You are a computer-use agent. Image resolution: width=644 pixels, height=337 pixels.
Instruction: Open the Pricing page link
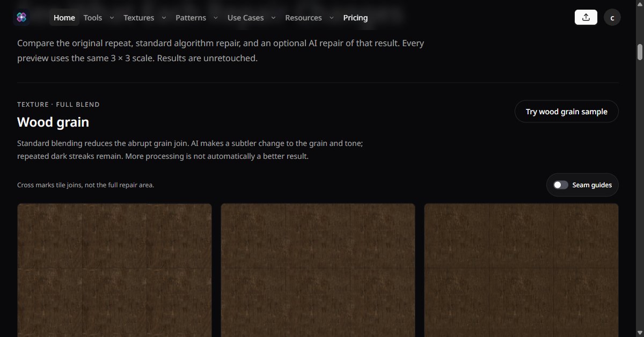coord(355,18)
